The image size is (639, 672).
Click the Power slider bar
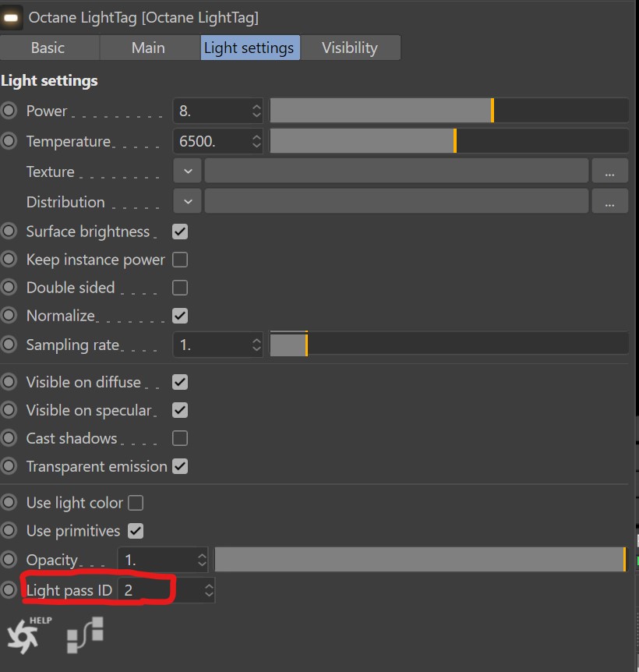coord(449,111)
